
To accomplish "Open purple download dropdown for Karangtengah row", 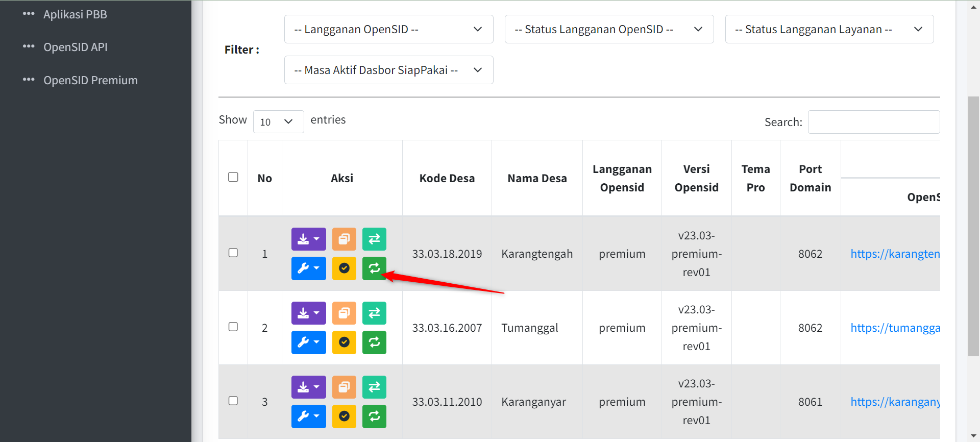I will click(x=308, y=239).
